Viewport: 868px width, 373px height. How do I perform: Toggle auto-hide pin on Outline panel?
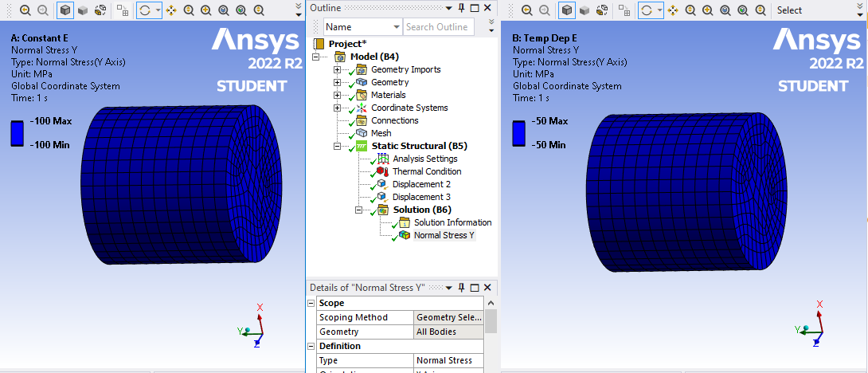pos(461,7)
